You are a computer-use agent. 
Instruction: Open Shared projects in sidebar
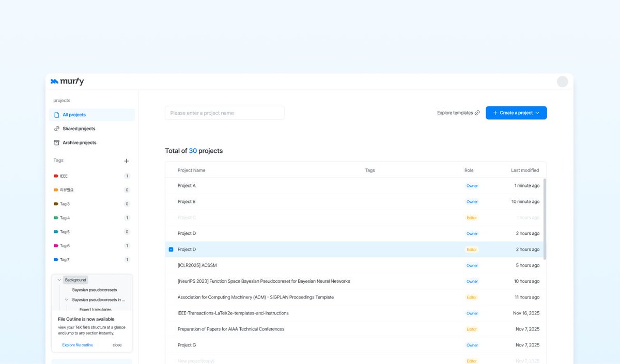[x=92, y=129]
